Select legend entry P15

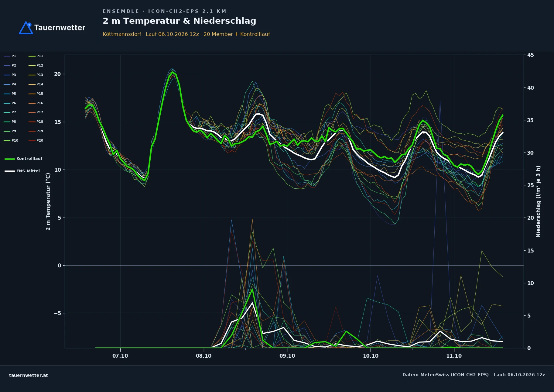click(x=36, y=94)
